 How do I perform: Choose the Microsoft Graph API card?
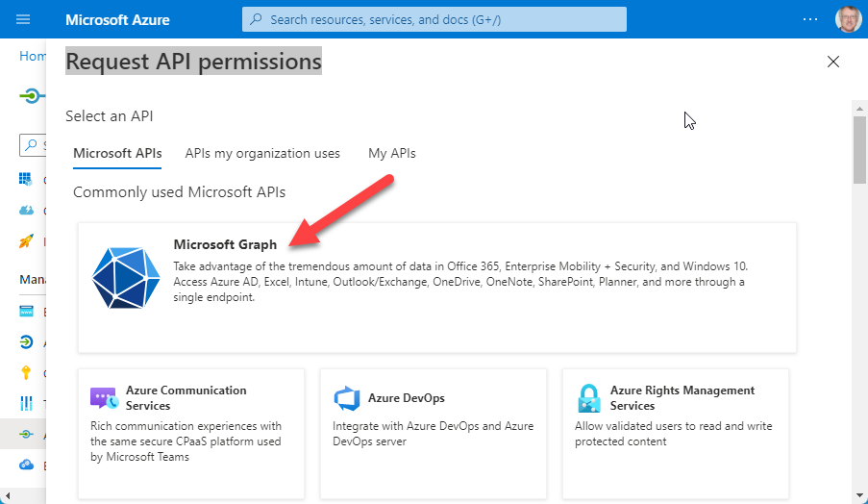point(437,287)
